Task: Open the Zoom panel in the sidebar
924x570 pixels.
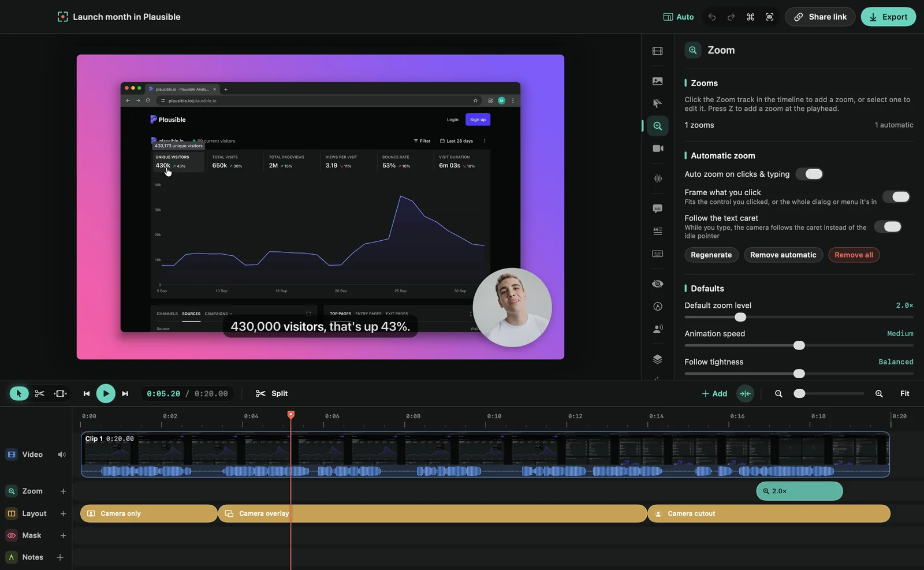Action: [658, 126]
